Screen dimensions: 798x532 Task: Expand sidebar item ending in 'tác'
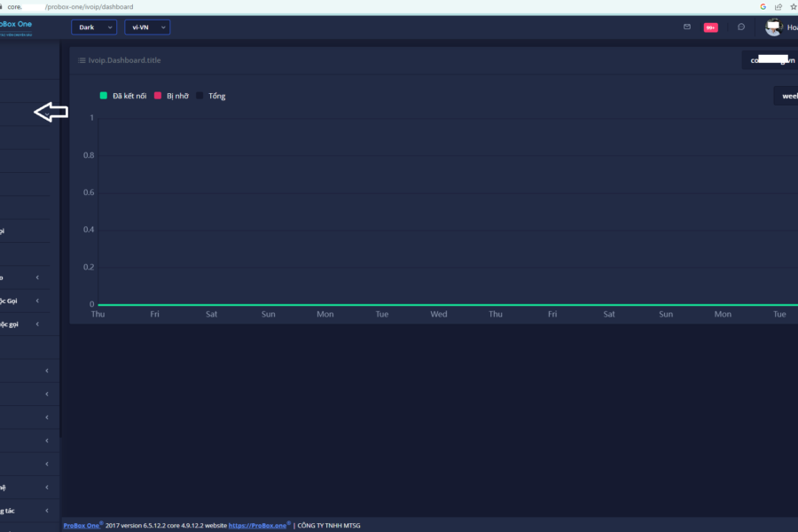pos(27,511)
